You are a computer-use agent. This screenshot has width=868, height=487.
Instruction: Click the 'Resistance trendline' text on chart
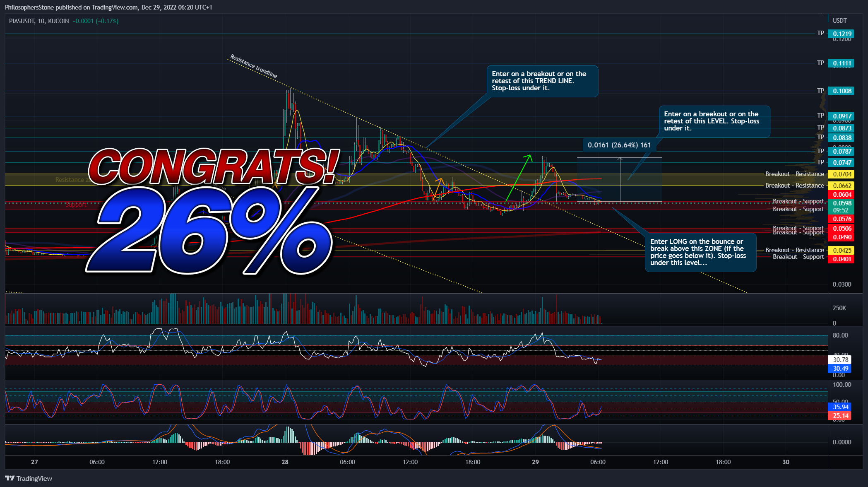[254, 66]
